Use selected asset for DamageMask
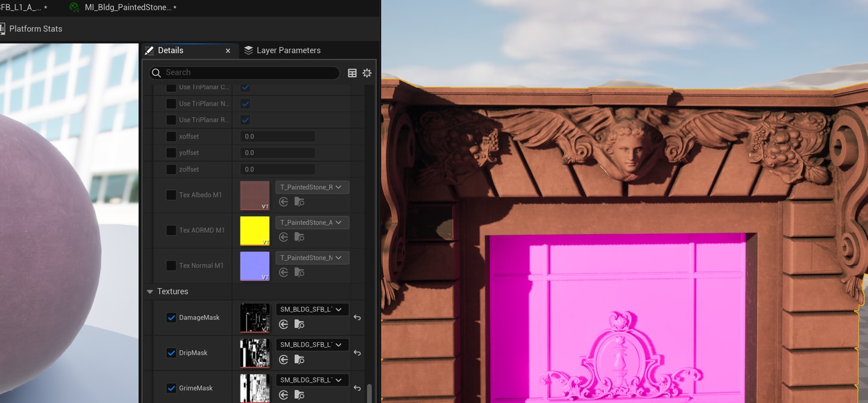Image resolution: width=868 pixels, height=403 pixels. tap(283, 325)
